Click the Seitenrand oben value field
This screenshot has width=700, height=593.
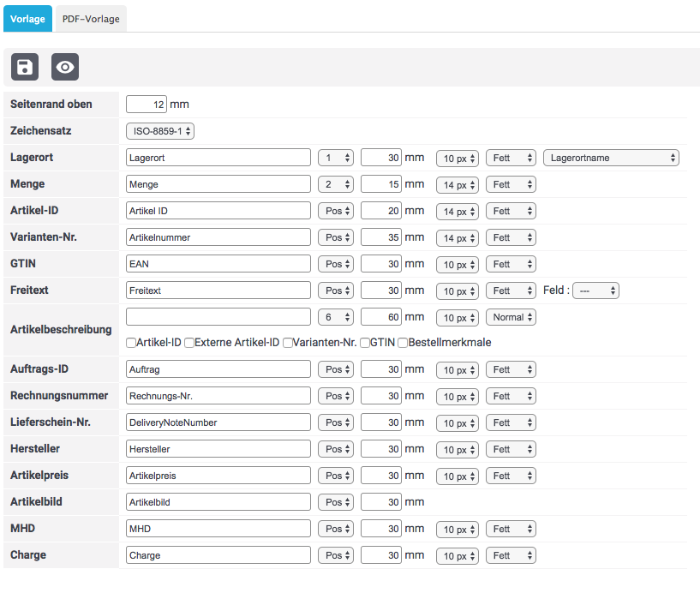pos(146,105)
